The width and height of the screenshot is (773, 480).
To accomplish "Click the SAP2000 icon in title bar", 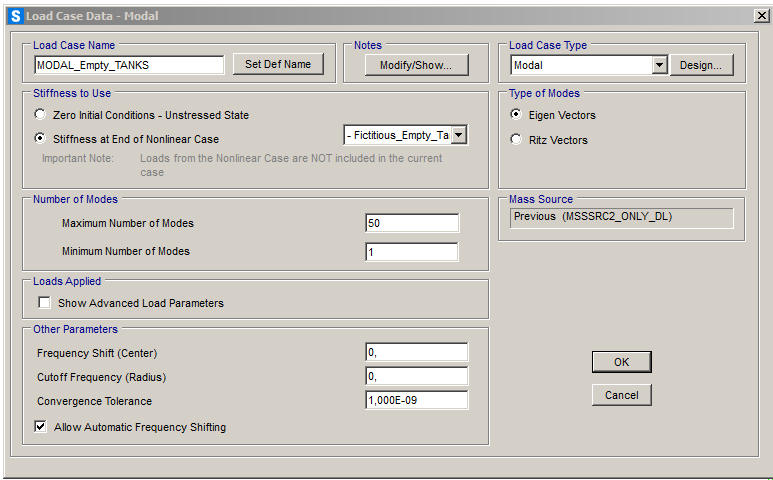I will [x=16, y=16].
